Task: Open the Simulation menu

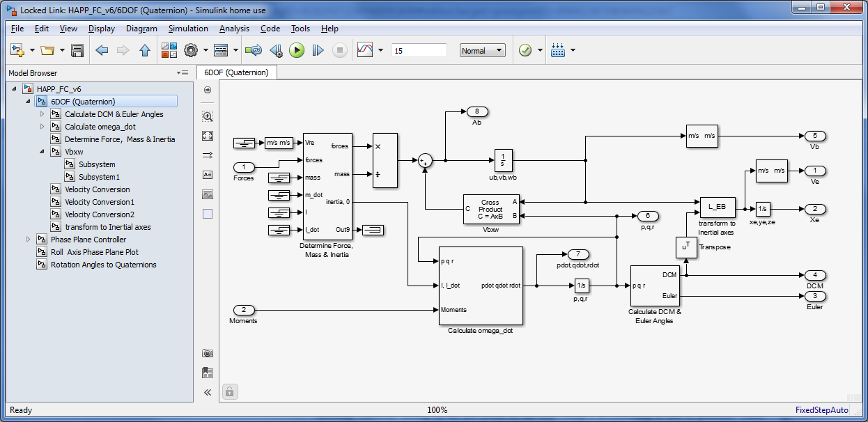Action: point(188,29)
